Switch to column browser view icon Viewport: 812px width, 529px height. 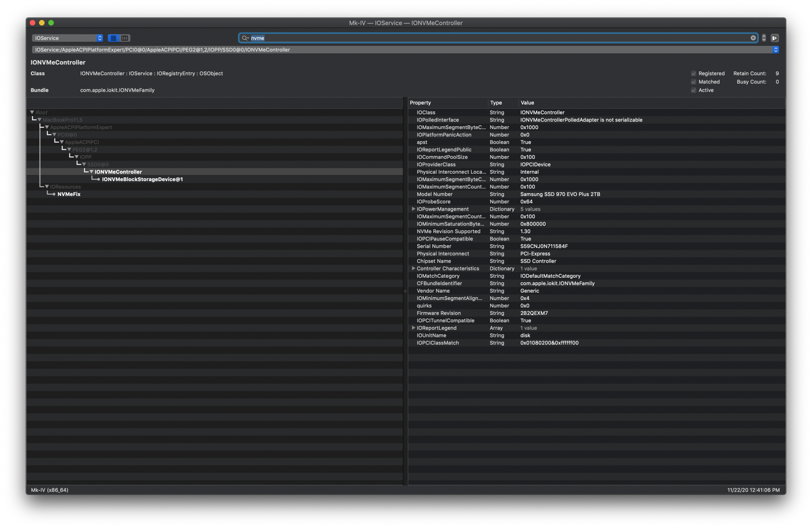click(125, 38)
